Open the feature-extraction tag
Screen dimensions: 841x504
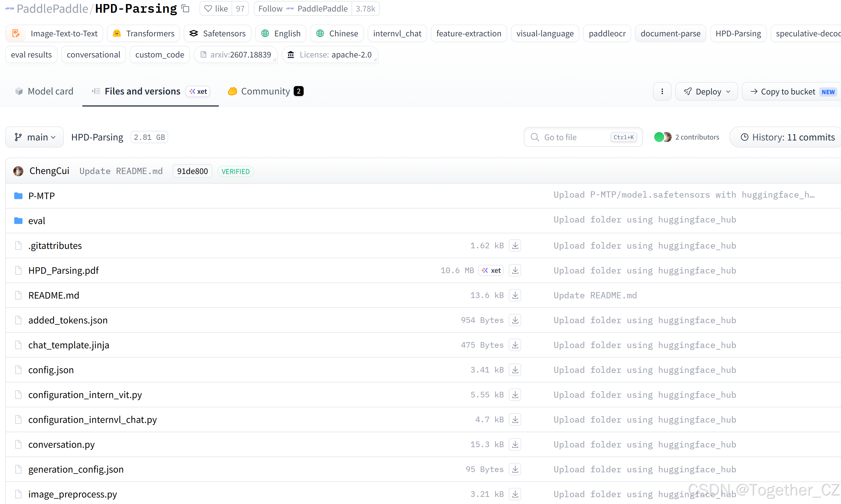469,33
